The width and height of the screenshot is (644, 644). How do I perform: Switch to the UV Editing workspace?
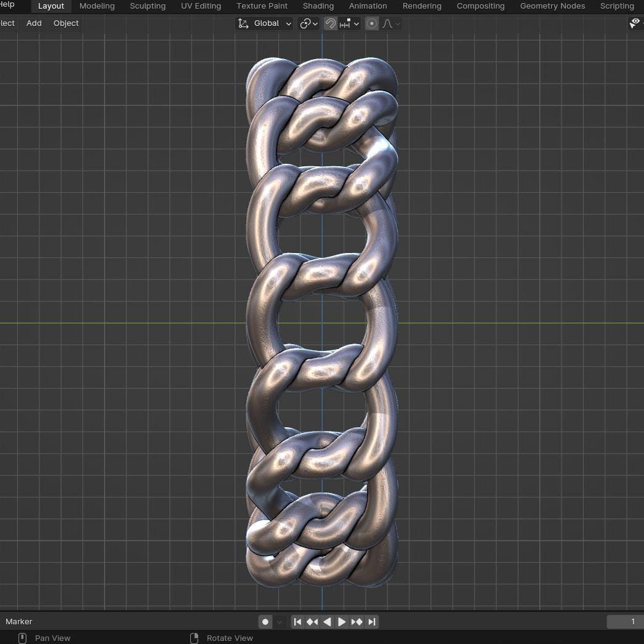201,6
